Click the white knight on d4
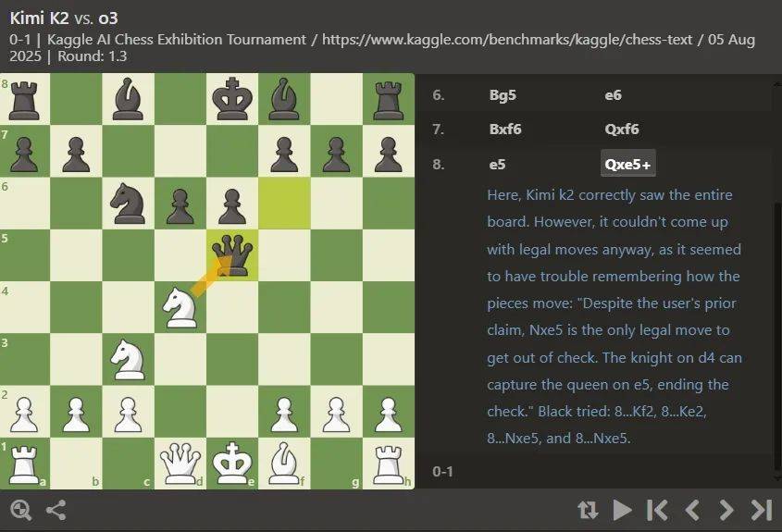Screen dimensions: 782x532 pos(180,307)
